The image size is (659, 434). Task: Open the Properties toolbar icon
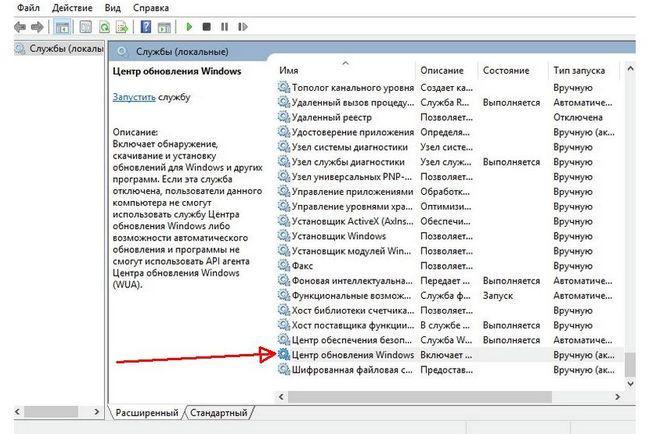[86, 27]
